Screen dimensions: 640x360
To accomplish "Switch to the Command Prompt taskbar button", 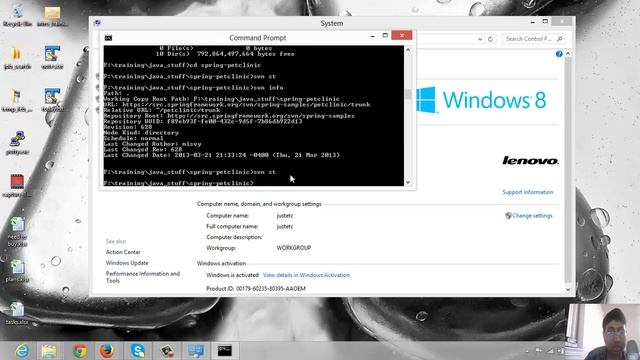I will point(224,351).
